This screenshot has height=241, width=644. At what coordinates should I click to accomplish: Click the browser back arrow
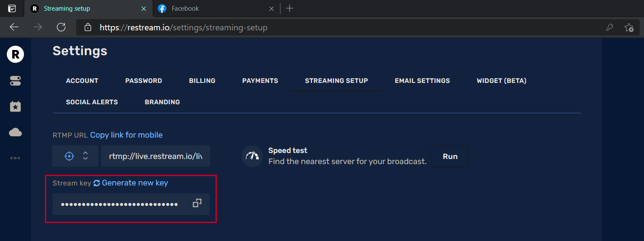point(14,27)
